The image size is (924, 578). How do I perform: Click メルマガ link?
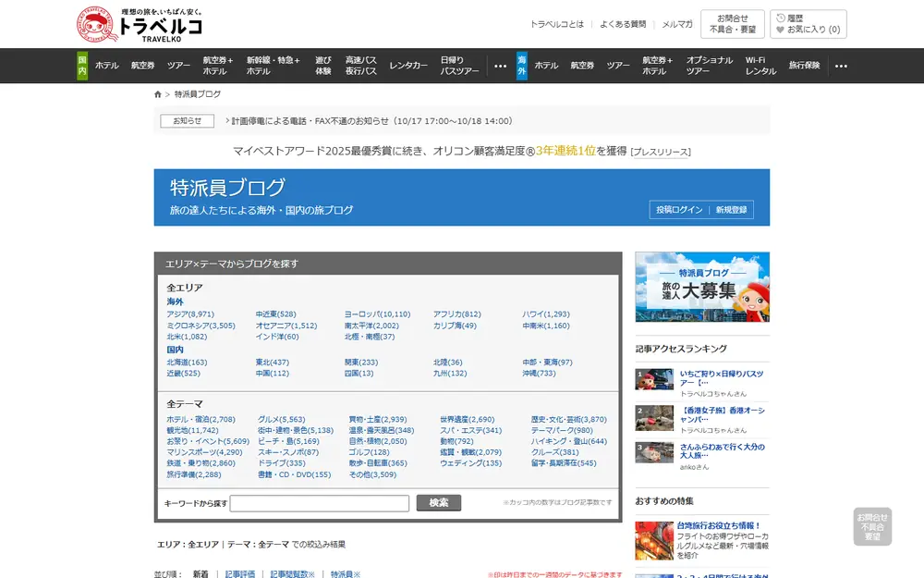point(677,24)
